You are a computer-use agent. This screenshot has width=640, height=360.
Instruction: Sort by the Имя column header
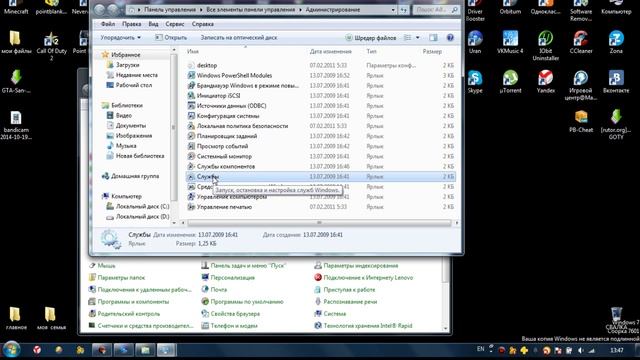coord(193,51)
